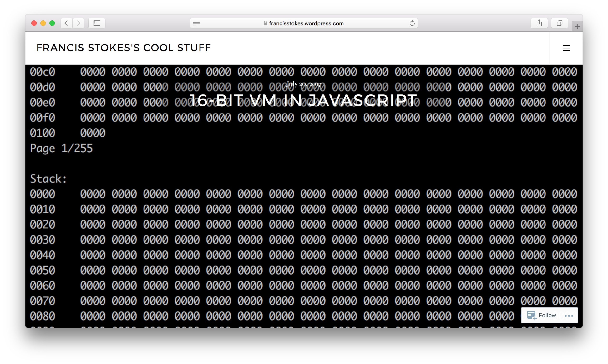Click the July 20, 2017 post date

(304, 84)
